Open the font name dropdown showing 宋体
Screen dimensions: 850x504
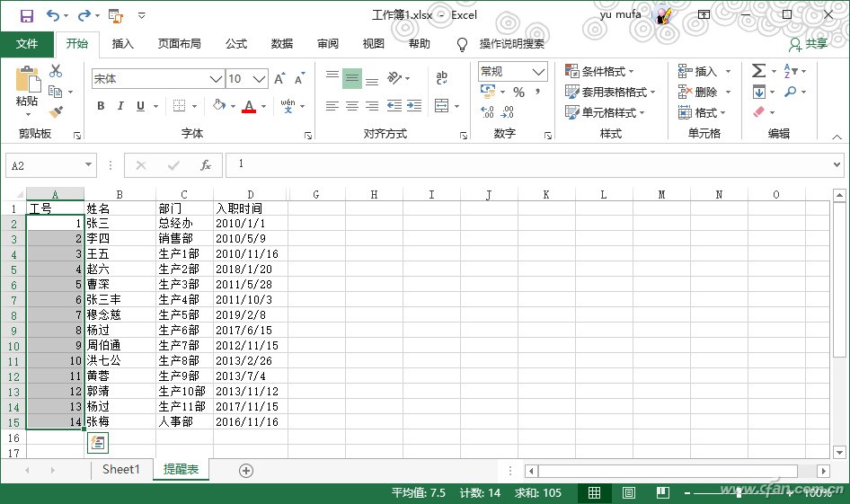pyautogui.click(x=216, y=79)
